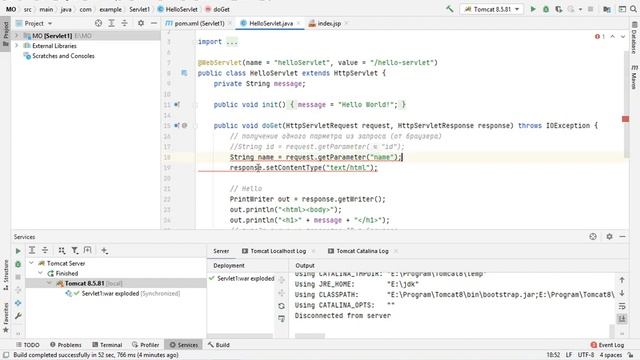640x360 pixels.
Task: Open Favorites tool window tab
Action: click(6, 317)
